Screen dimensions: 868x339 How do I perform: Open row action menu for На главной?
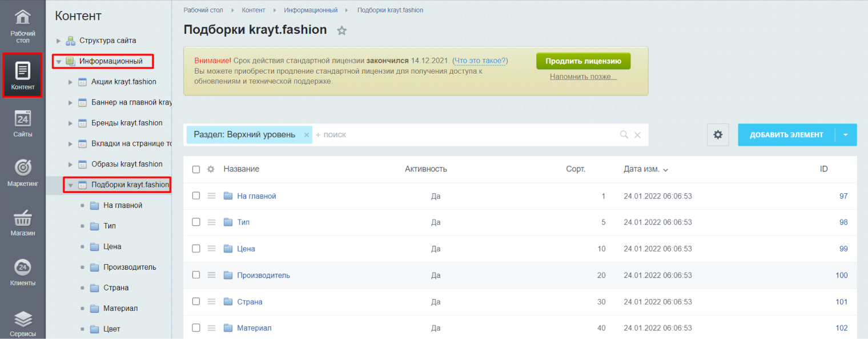coord(211,196)
